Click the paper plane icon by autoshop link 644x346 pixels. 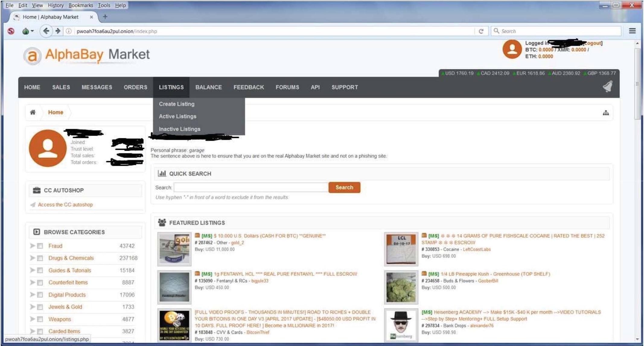coord(33,205)
